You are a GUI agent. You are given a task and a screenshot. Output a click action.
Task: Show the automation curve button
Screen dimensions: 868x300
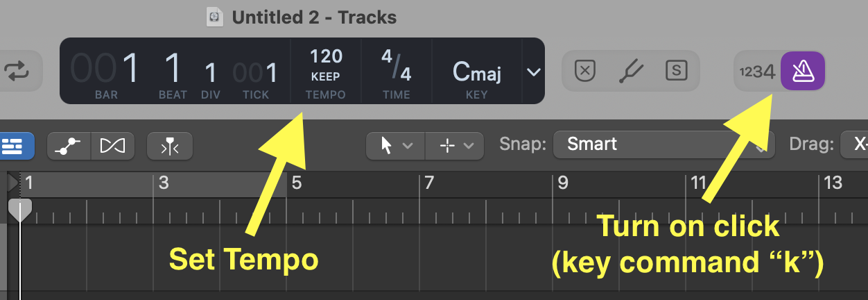[69, 146]
